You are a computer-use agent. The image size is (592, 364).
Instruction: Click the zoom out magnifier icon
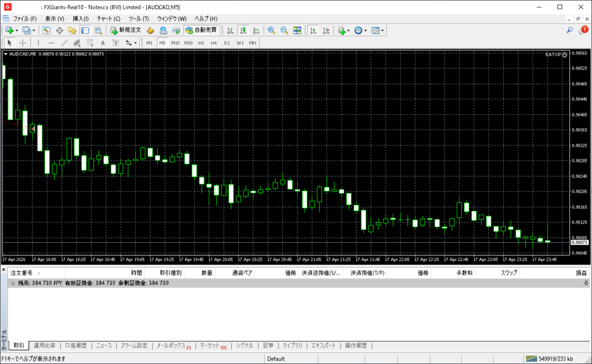(284, 30)
